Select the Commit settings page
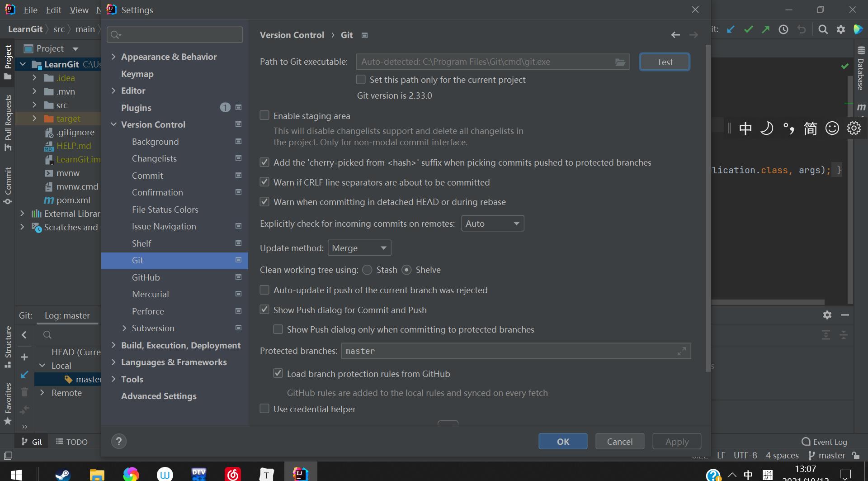The height and width of the screenshot is (481, 868). [175, 176]
